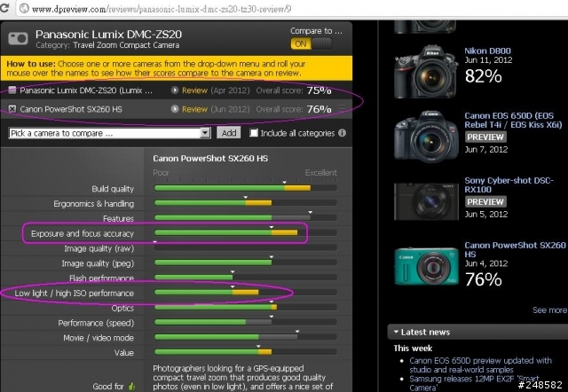Open Samsung releases 12MP EX2F news link
This screenshot has width=568, height=392.
474,383
